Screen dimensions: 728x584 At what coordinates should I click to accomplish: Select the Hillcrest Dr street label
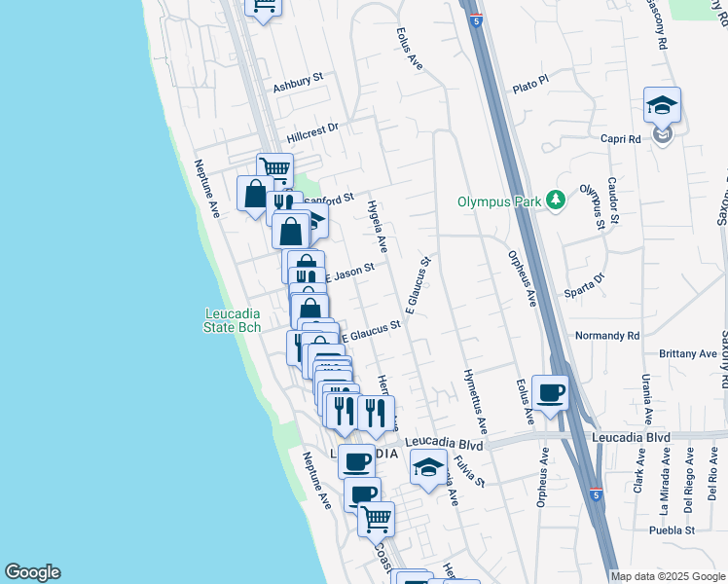tap(312, 132)
